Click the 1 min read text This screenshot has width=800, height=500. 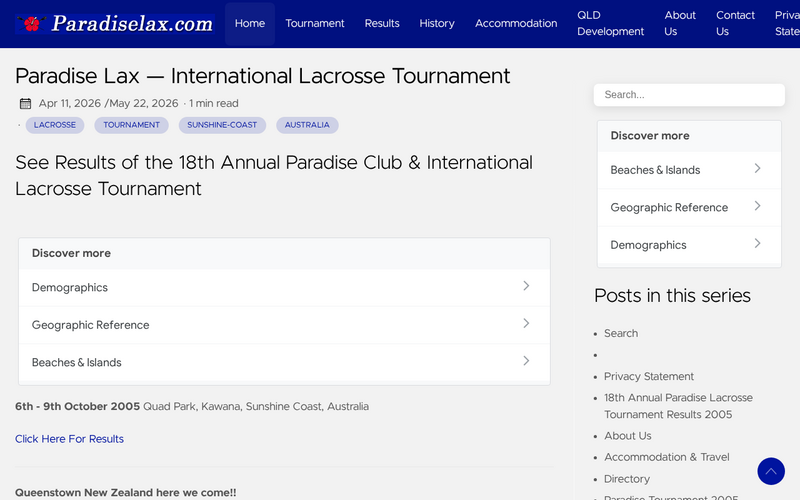tap(214, 104)
